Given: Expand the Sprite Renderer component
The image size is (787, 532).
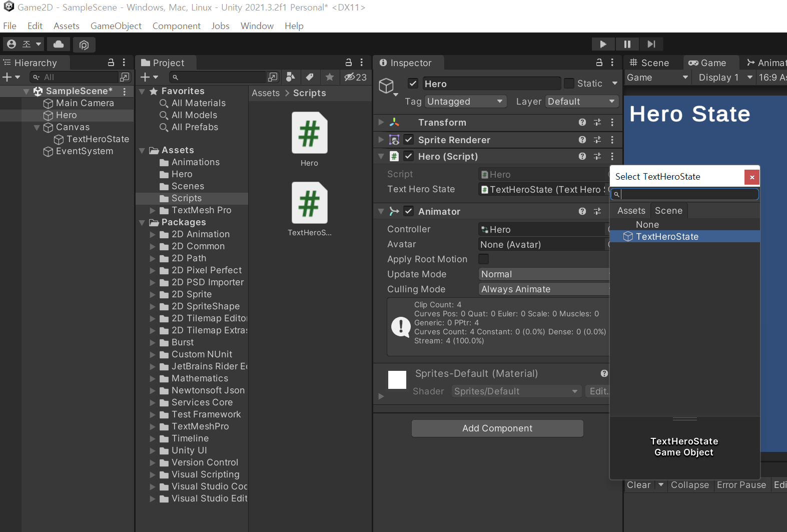Looking at the screenshot, I should pyautogui.click(x=381, y=140).
